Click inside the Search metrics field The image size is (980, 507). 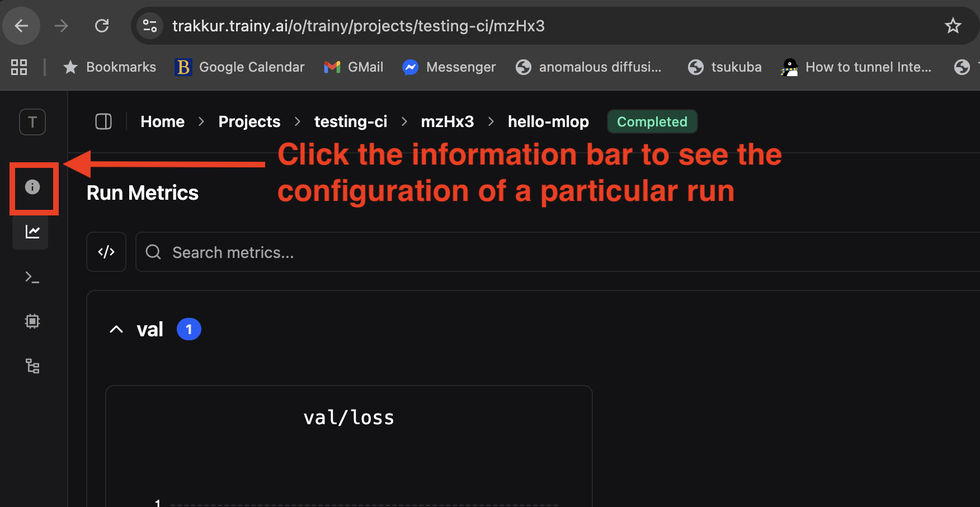click(x=336, y=252)
